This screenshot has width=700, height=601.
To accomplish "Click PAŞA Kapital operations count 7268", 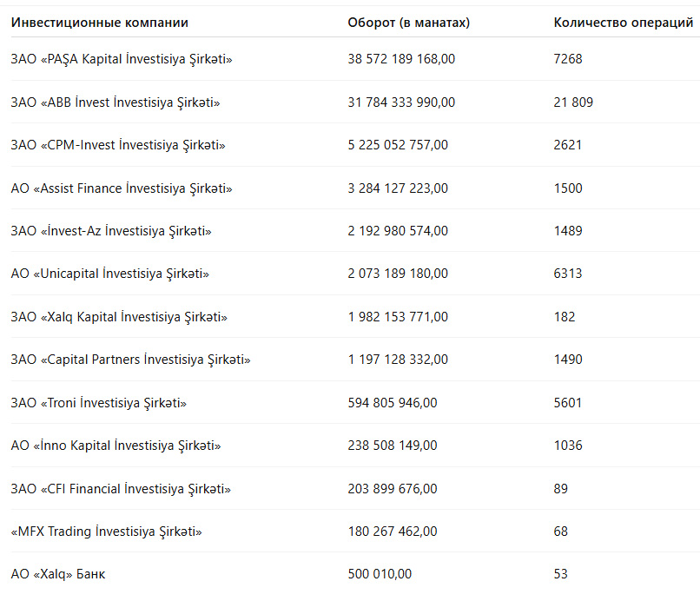I will pyautogui.click(x=568, y=59).
